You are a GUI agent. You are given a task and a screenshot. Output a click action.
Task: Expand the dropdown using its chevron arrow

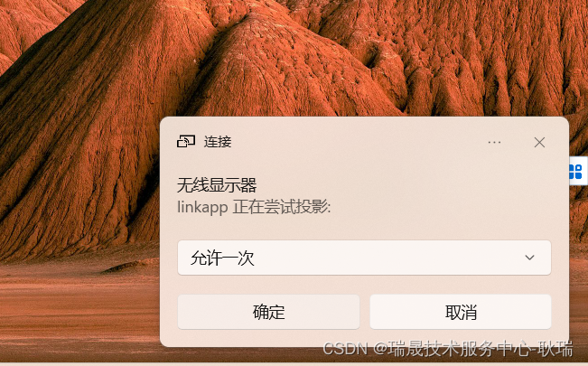click(x=529, y=258)
